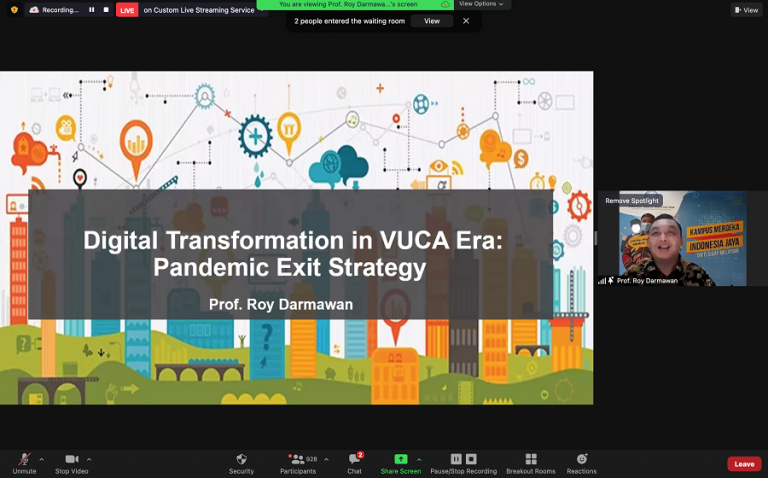Click View in the waiting room notification
Viewport: 768px width, 478px height.
click(432, 21)
